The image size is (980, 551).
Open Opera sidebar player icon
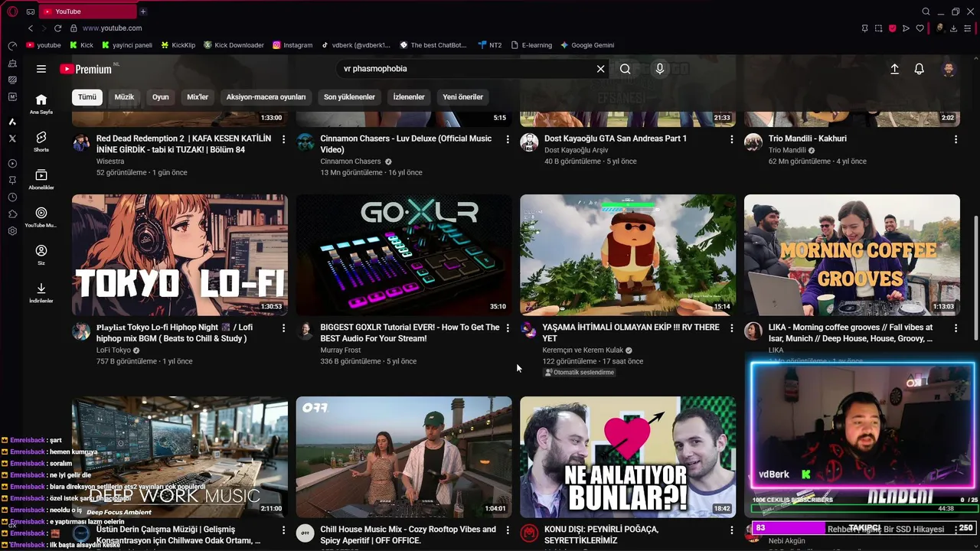pos(12,164)
